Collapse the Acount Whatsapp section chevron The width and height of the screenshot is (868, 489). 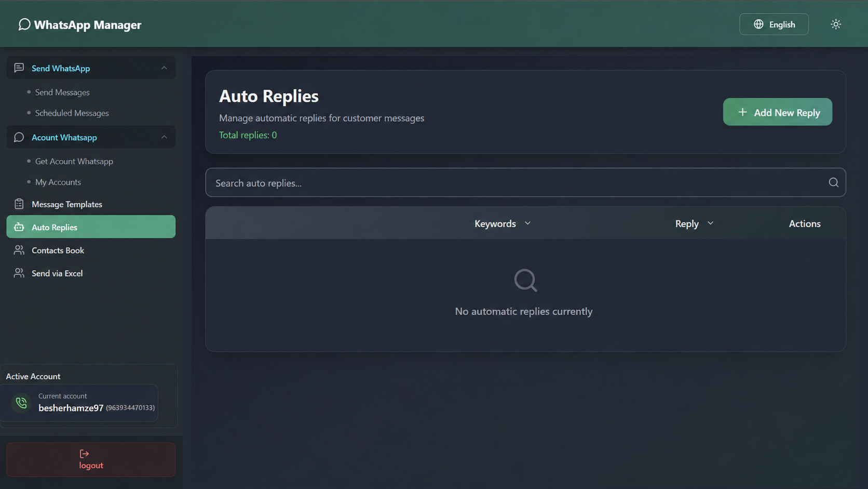click(x=164, y=137)
